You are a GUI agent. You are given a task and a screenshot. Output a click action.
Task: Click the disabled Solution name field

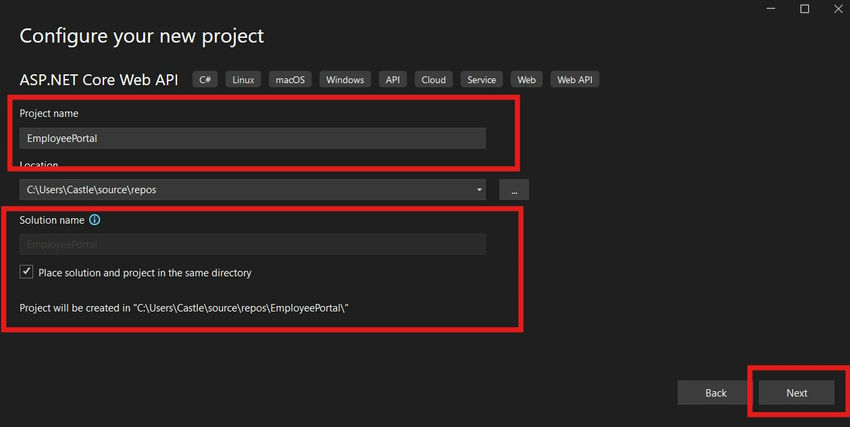[252, 244]
